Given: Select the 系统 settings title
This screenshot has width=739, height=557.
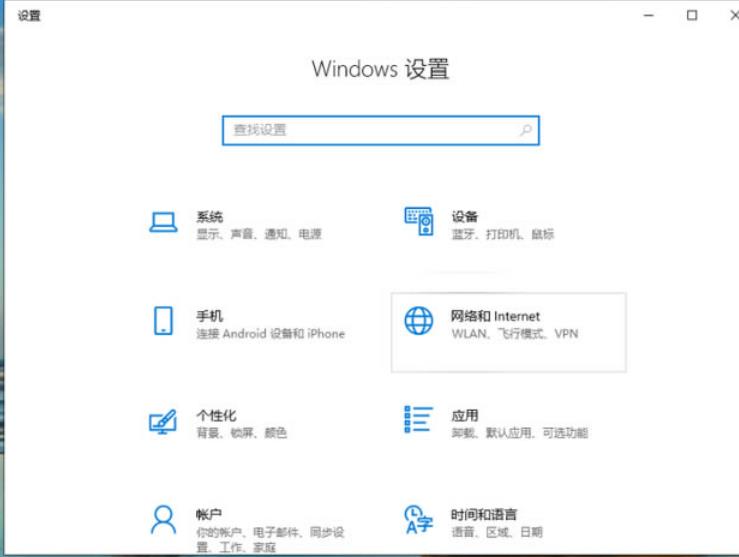Looking at the screenshot, I should coord(210,217).
